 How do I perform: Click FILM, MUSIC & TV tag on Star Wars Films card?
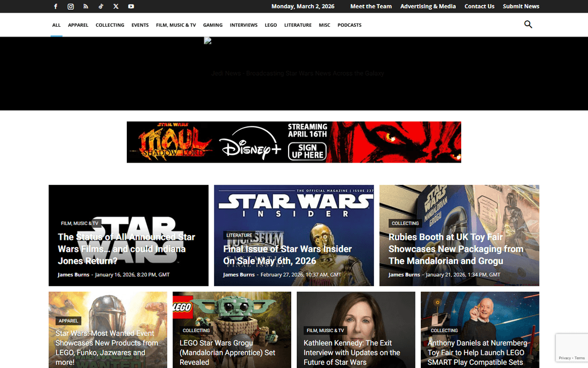pos(79,224)
